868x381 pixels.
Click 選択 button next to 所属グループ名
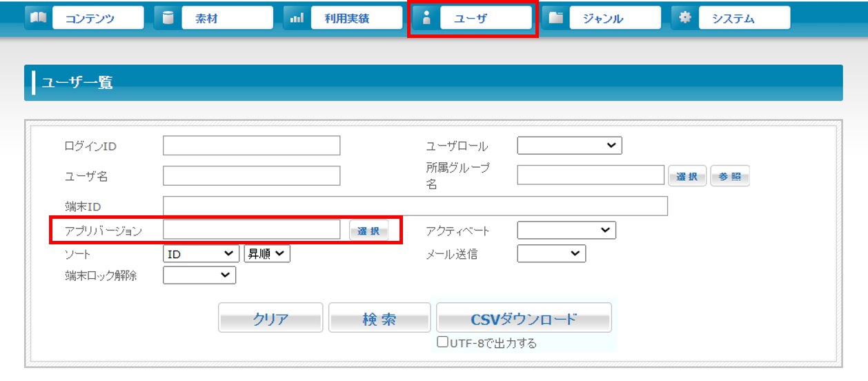pyautogui.click(x=687, y=176)
